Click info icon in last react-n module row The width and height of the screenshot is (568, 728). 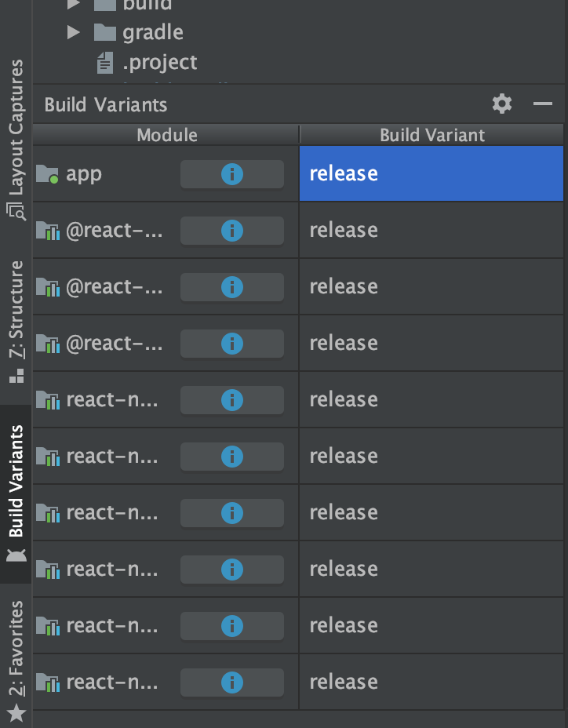(x=231, y=682)
